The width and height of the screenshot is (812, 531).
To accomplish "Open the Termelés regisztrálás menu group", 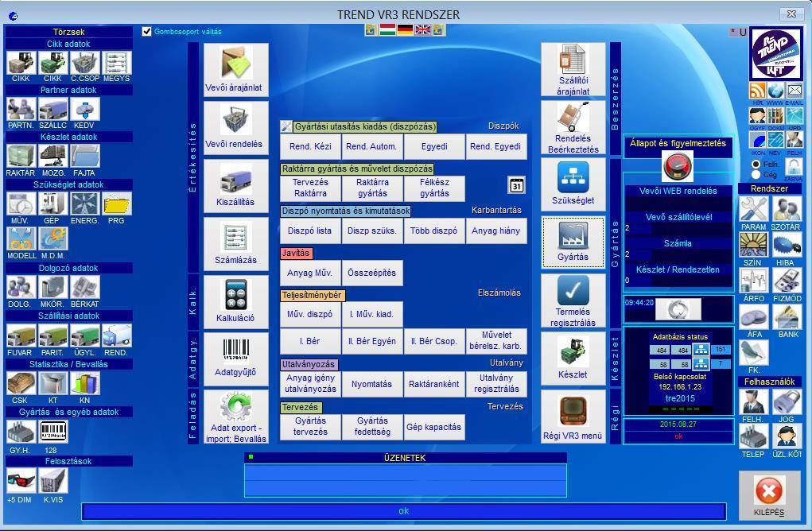I will [573, 301].
